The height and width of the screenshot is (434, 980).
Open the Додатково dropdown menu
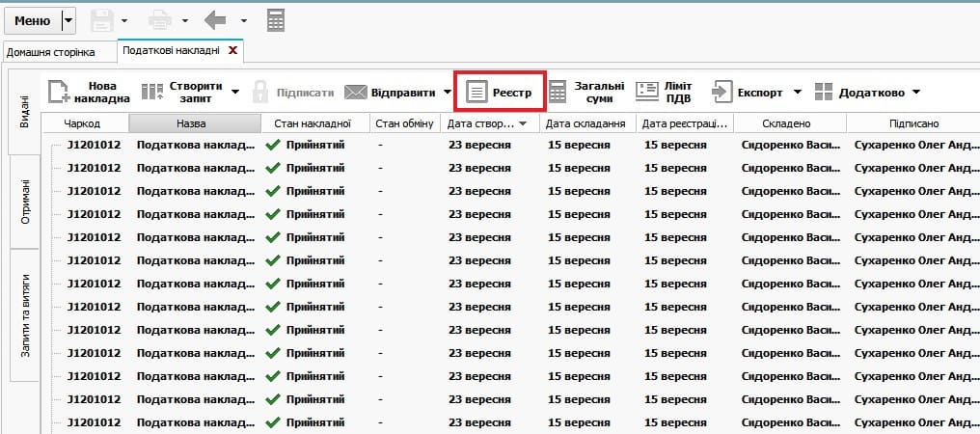click(865, 93)
